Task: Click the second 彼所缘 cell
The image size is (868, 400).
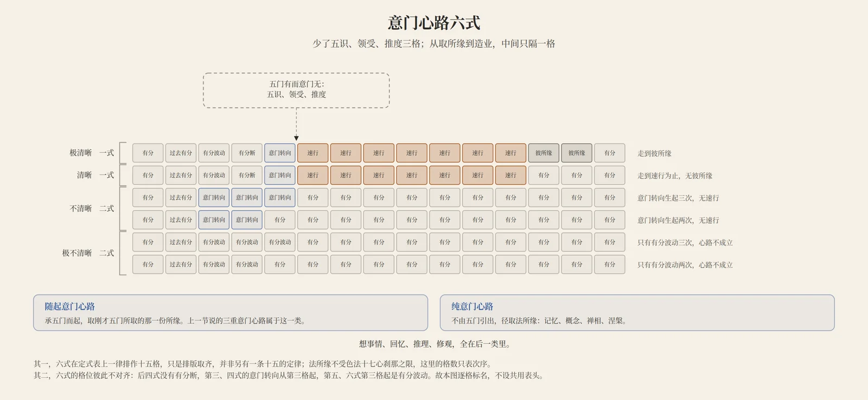Action: (x=577, y=153)
